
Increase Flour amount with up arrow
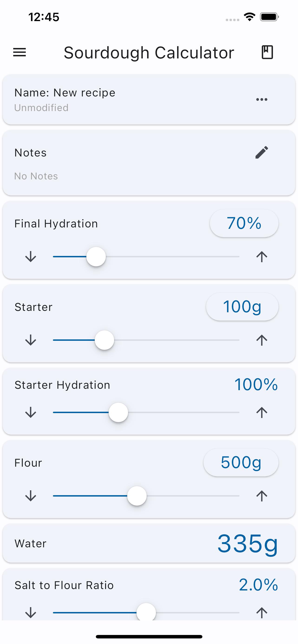(262, 496)
